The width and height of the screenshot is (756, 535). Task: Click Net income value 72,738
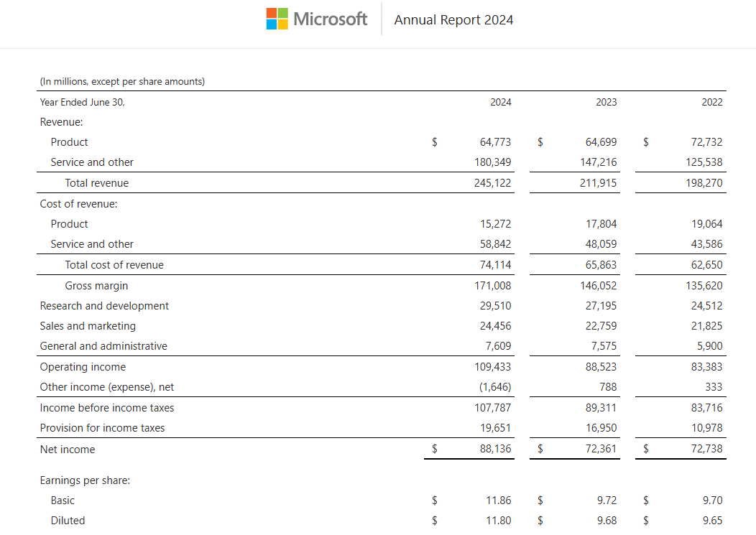707,450
